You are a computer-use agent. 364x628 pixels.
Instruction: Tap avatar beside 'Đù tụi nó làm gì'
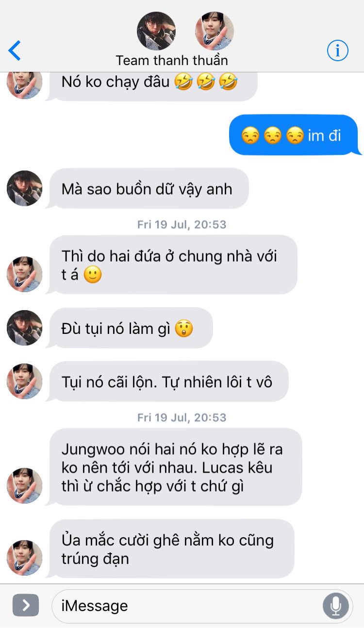(x=25, y=328)
